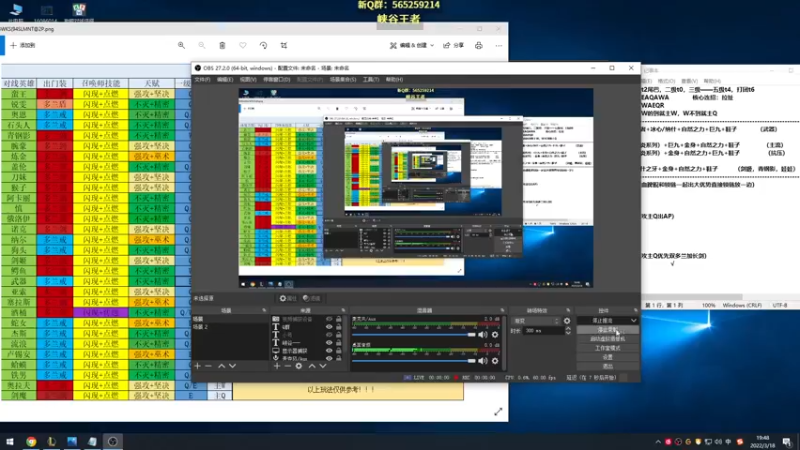Open the File menu in OBS
Screen dimensions: 800x450
[203, 80]
